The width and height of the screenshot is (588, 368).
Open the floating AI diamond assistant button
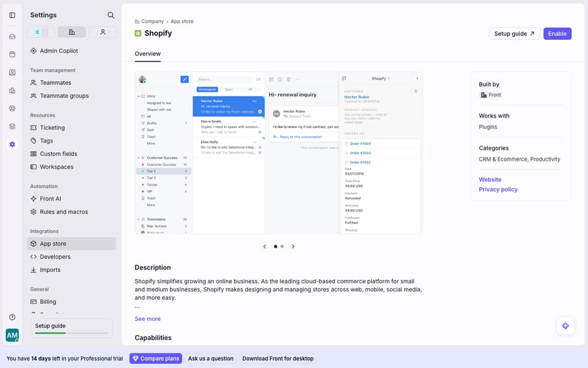coord(565,326)
